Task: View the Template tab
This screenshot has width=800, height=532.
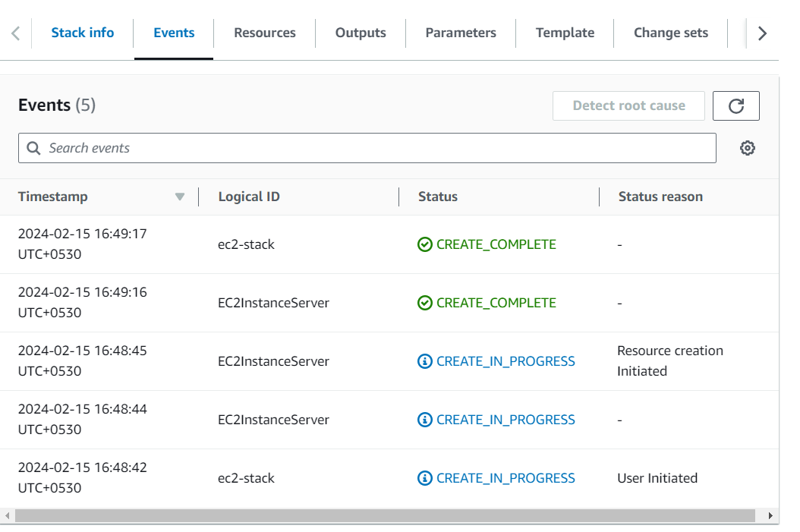Action: tap(565, 33)
